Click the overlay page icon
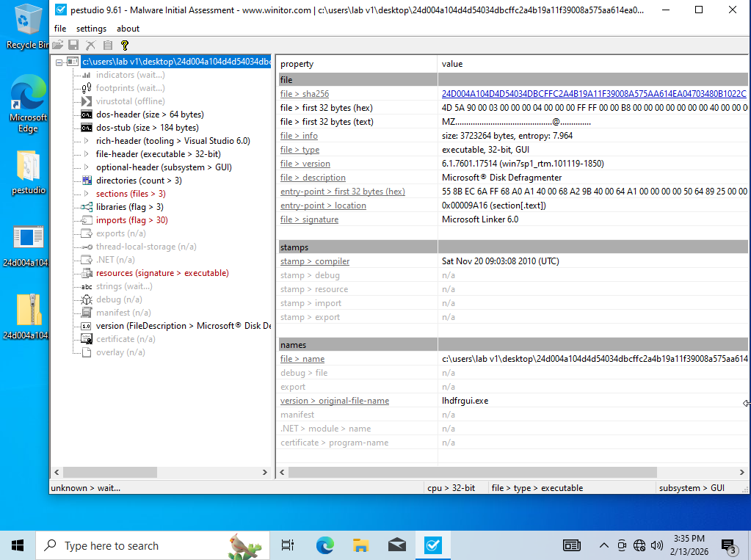 [87, 352]
